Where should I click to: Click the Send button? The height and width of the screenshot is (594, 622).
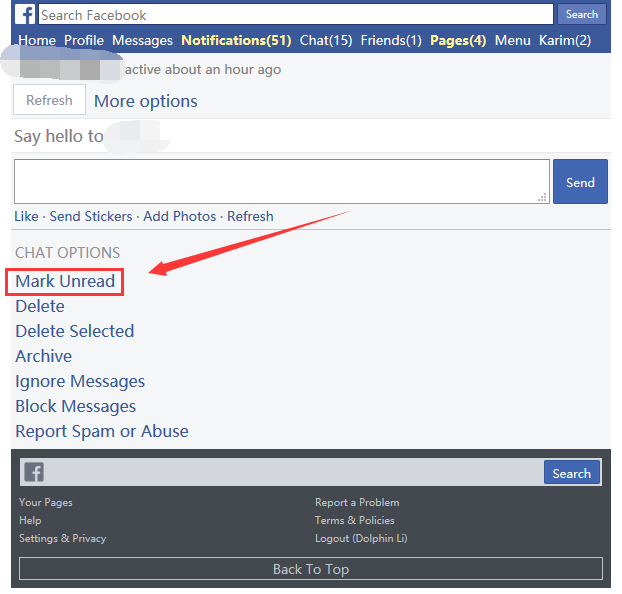580,181
